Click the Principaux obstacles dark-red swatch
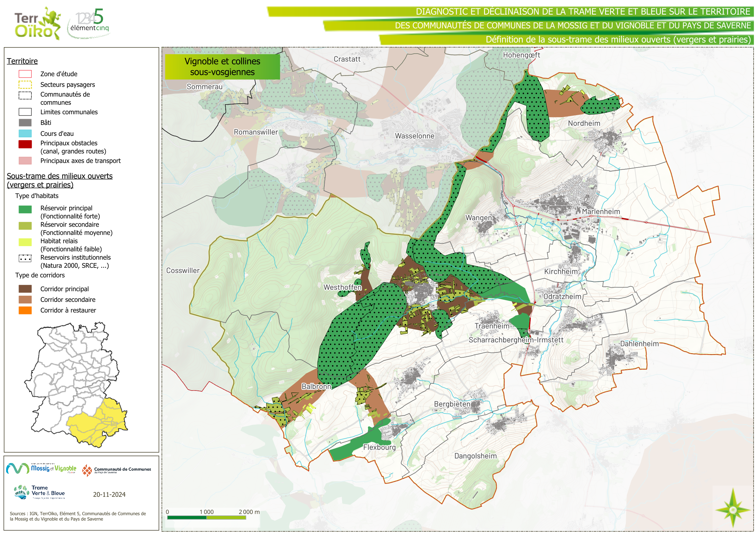 [x=25, y=144]
